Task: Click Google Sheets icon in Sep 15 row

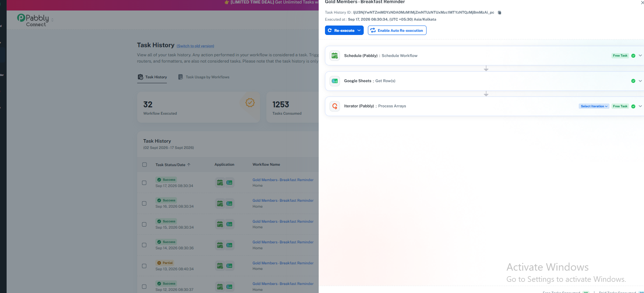Action: 229,224
